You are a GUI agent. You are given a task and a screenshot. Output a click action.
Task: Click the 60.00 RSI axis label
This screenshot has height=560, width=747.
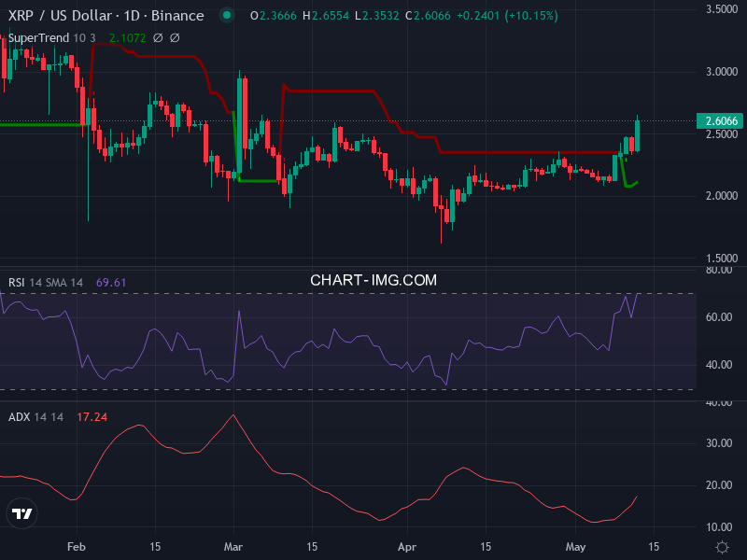pyautogui.click(x=719, y=317)
